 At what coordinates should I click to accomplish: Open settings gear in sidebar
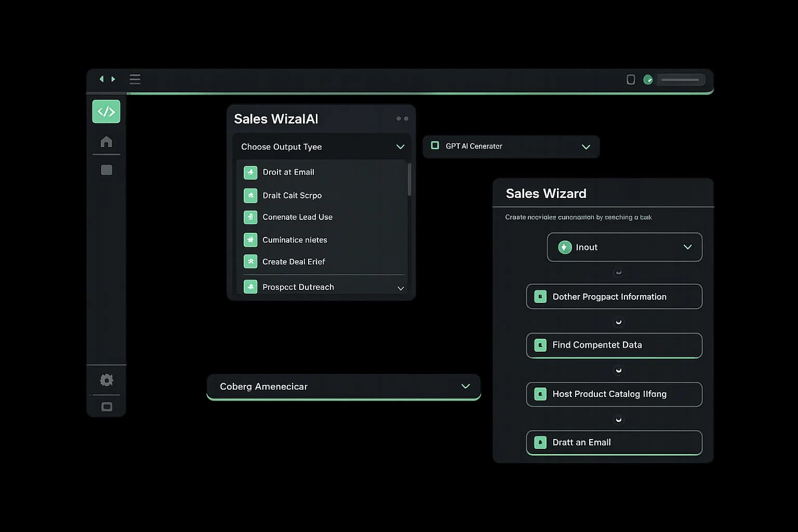tap(107, 380)
